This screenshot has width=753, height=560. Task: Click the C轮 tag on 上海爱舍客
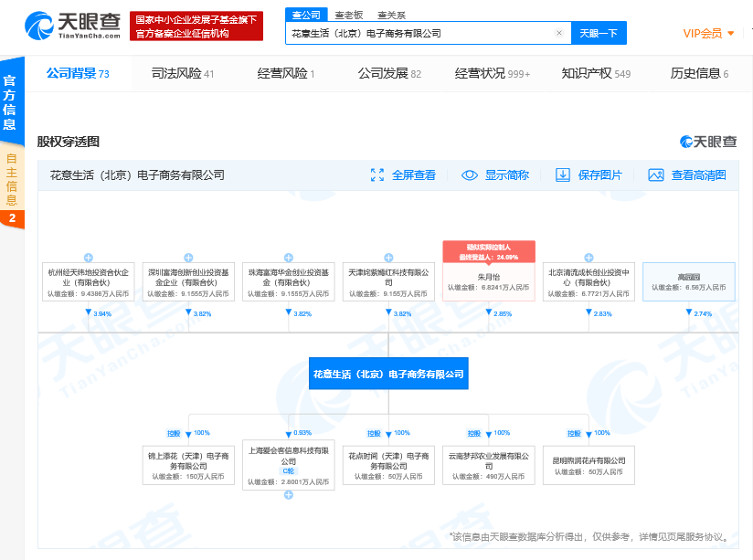(x=289, y=471)
